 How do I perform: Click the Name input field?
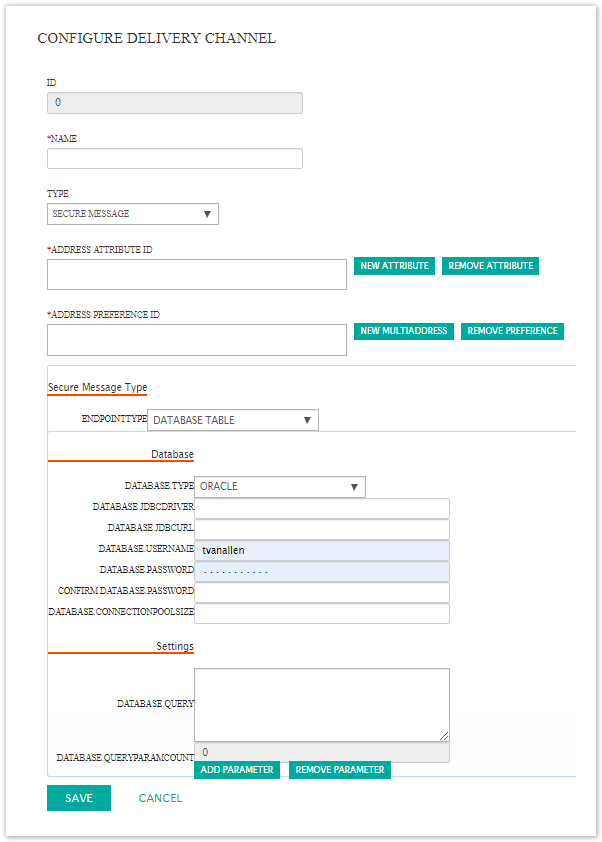pos(174,159)
